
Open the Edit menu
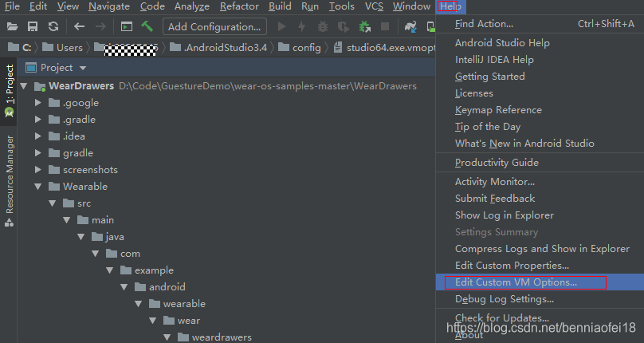pos(38,6)
